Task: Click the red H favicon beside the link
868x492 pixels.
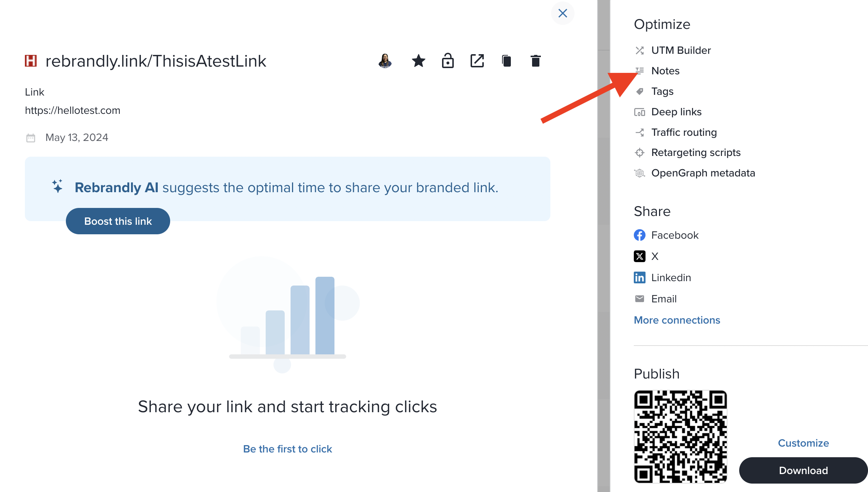Action: click(31, 61)
